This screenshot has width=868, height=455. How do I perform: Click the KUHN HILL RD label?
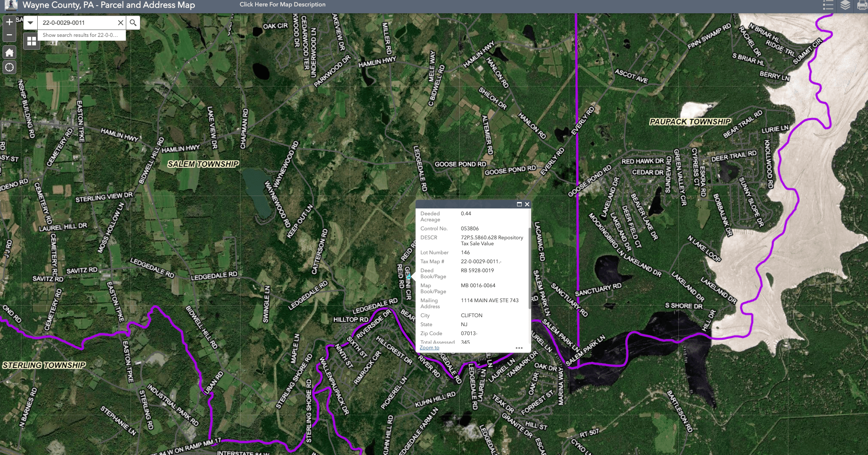[x=435, y=399]
